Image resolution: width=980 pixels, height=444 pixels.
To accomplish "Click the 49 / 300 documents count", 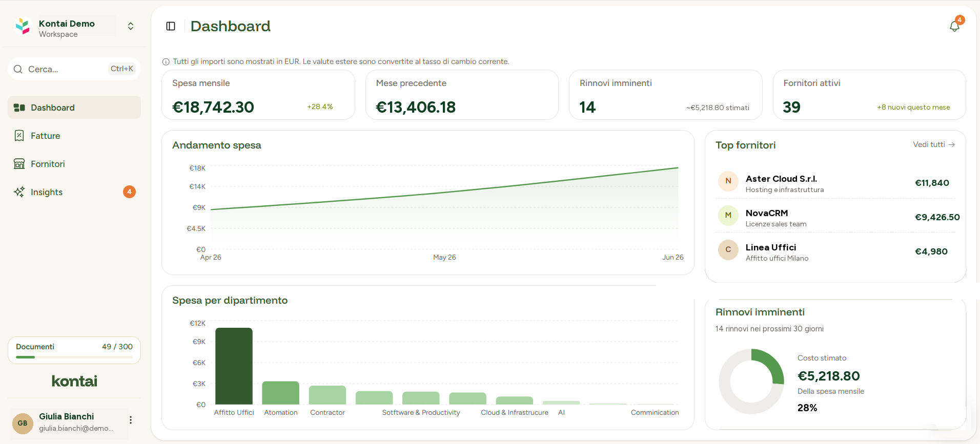I will 117,347.
